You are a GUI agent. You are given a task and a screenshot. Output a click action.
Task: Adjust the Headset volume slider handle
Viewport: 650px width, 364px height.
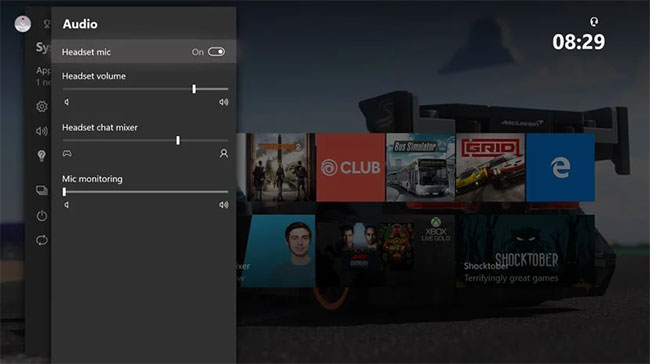click(x=194, y=89)
